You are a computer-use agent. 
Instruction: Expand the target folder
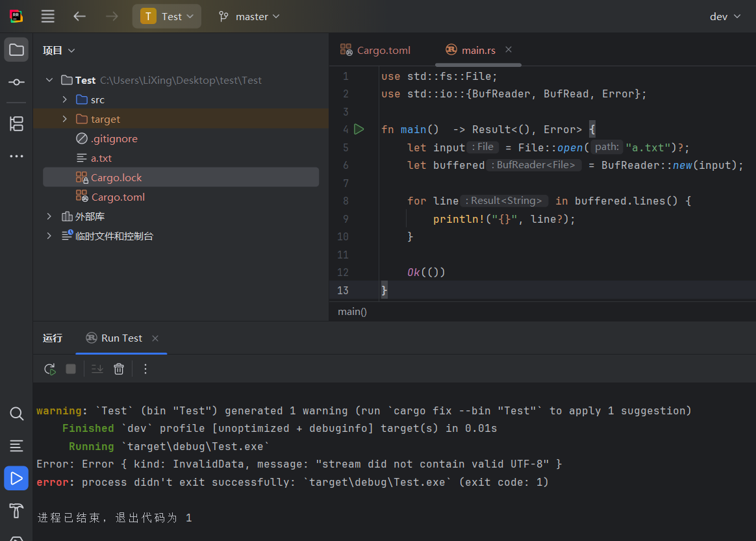64,119
